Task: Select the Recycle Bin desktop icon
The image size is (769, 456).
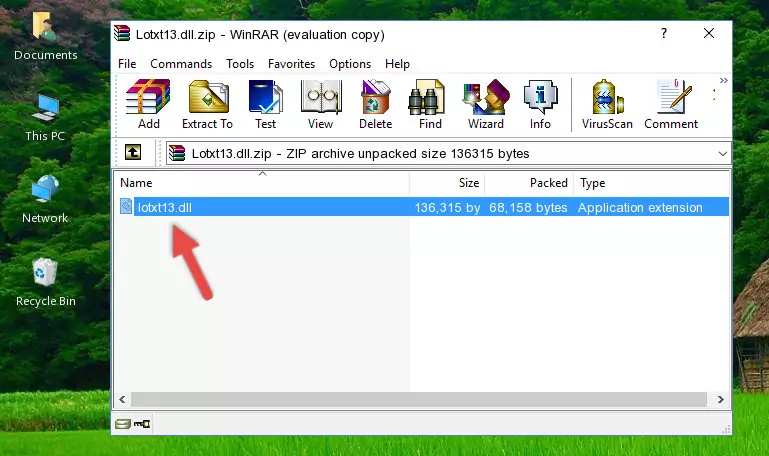Action: [46, 283]
